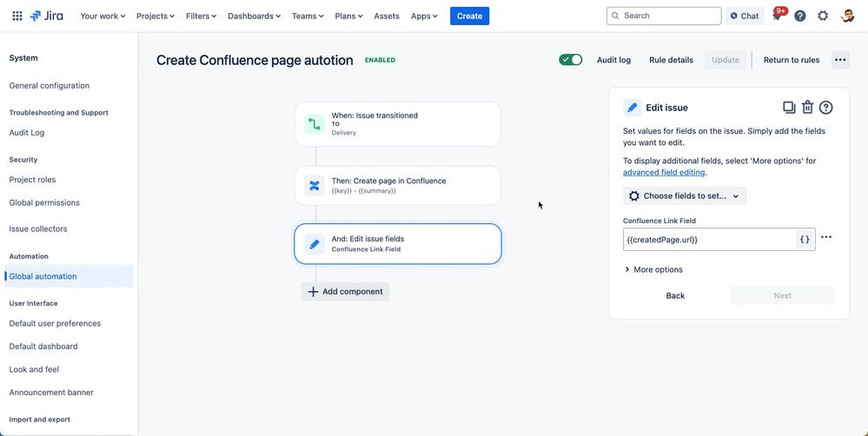
Task: Click Return to rules
Action: tap(791, 60)
